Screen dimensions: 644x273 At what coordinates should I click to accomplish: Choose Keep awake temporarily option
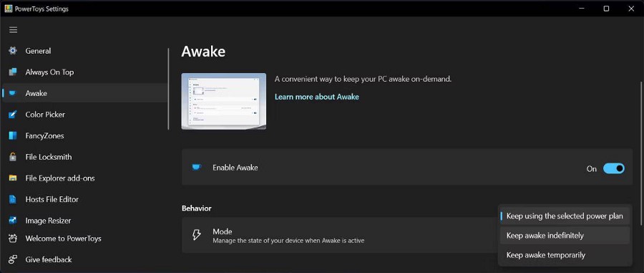565,255
